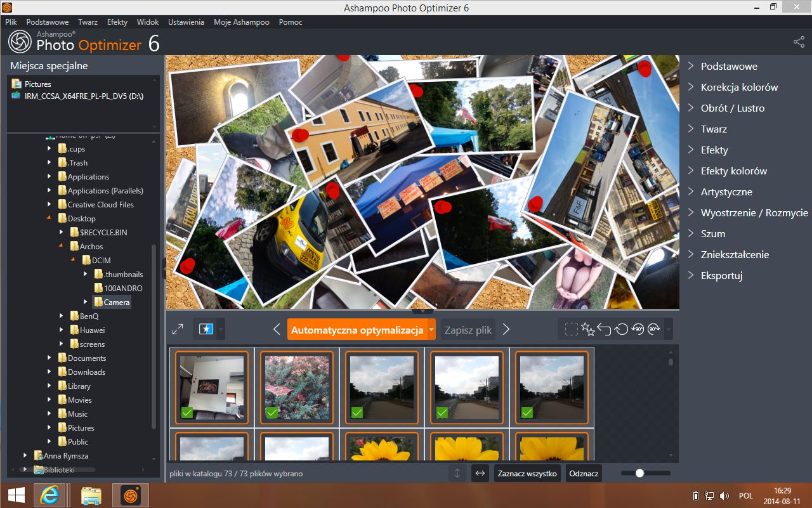The height and width of the screenshot is (508, 812).
Task: Click the Photo Optimizer taskbar icon
Action: 131,495
